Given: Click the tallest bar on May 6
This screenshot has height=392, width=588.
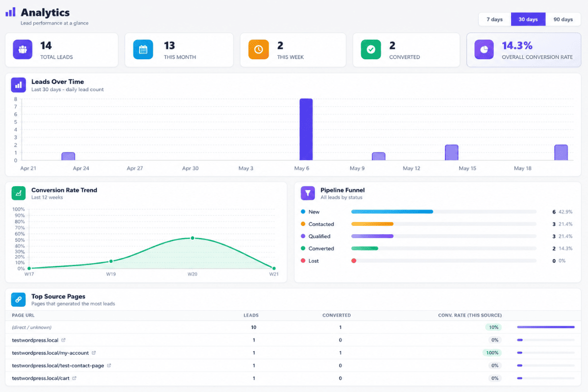Looking at the screenshot, I should (x=306, y=129).
